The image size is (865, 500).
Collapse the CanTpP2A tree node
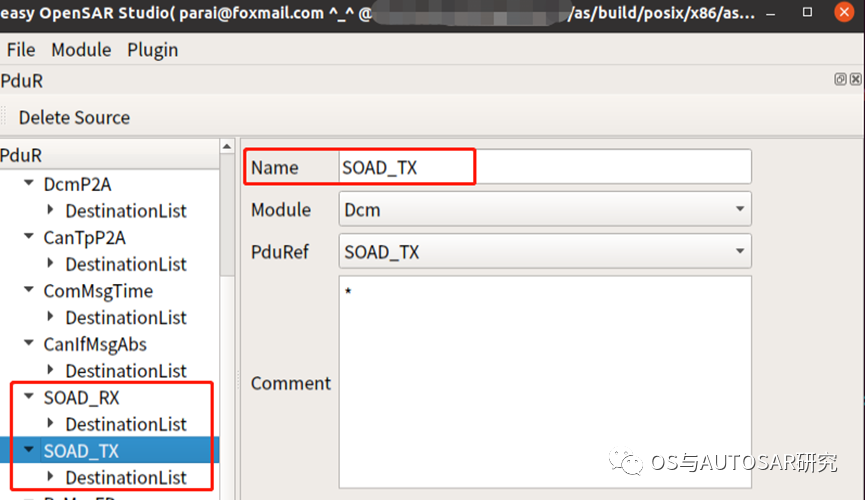29,236
